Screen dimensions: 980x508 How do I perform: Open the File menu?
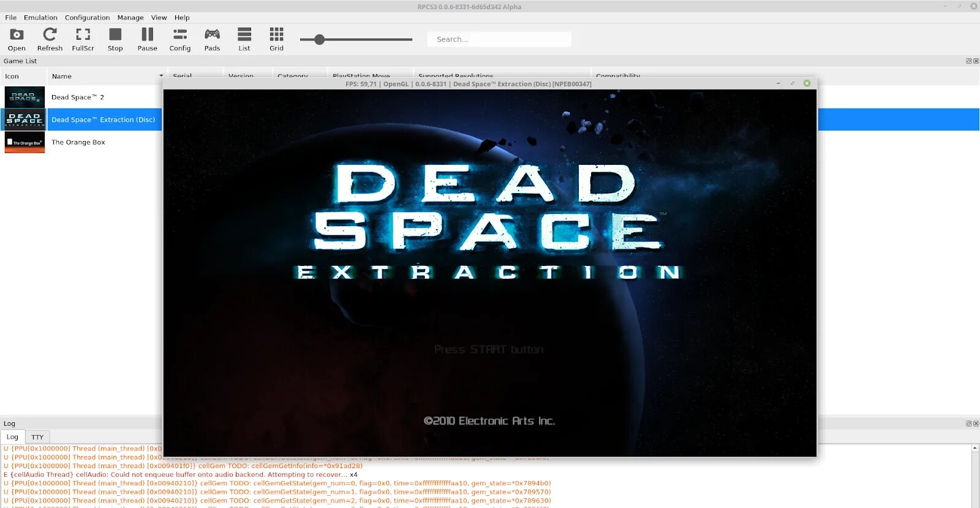pos(11,18)
